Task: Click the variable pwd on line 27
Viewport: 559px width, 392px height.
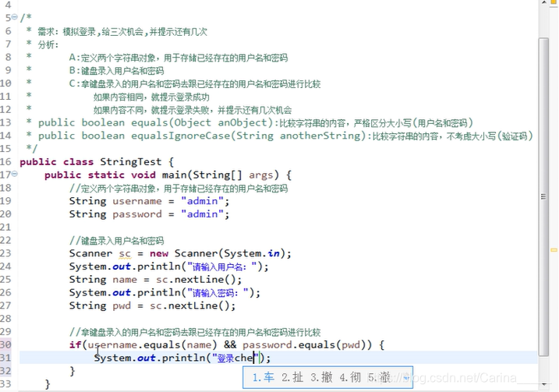Action: [122, 305]
